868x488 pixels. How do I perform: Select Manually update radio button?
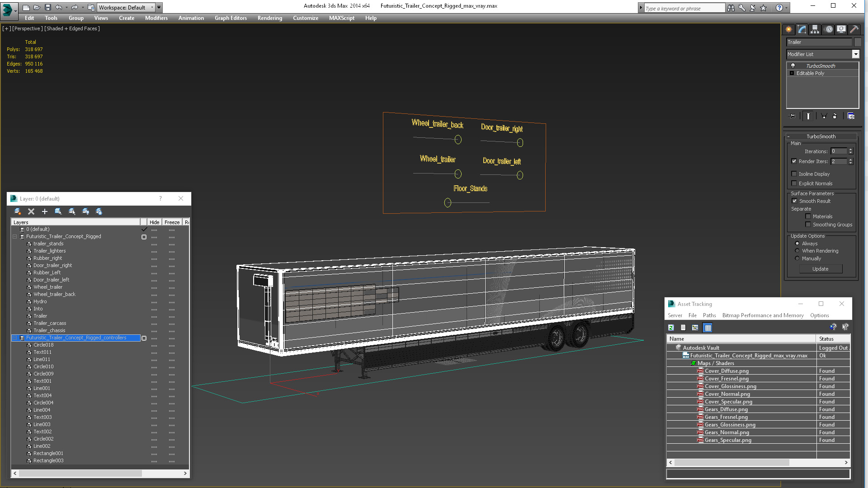[797, 258]
